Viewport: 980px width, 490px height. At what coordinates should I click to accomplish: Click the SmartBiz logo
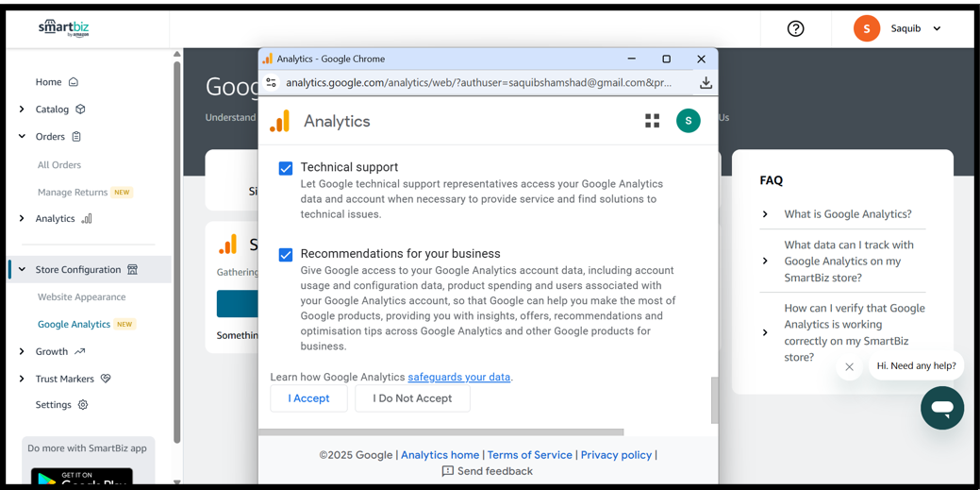point(64,27)
